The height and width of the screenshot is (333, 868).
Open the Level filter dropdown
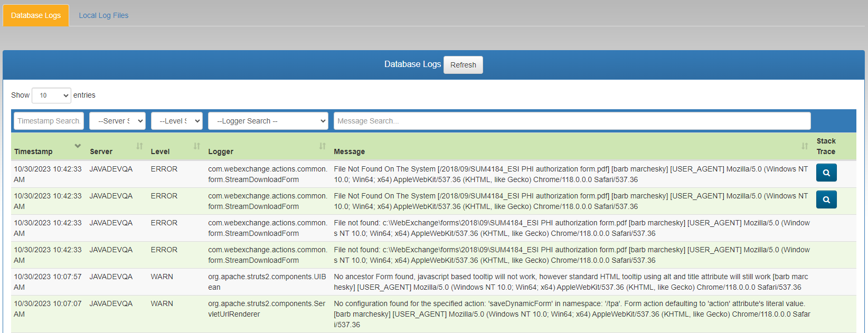click(x=176, y=121)
